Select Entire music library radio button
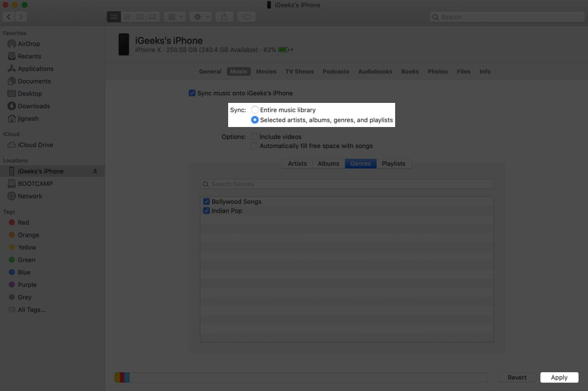 pyautogui.click(x=255, y=110)
